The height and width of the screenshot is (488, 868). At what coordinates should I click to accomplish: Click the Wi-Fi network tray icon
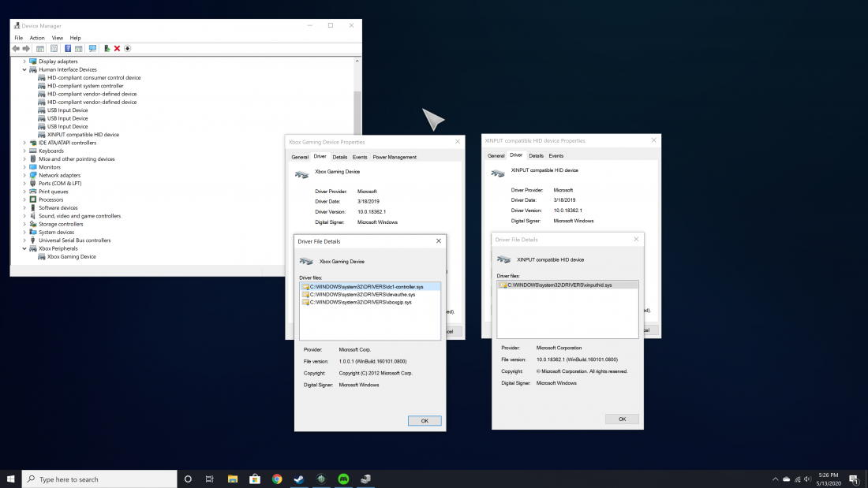797,479
